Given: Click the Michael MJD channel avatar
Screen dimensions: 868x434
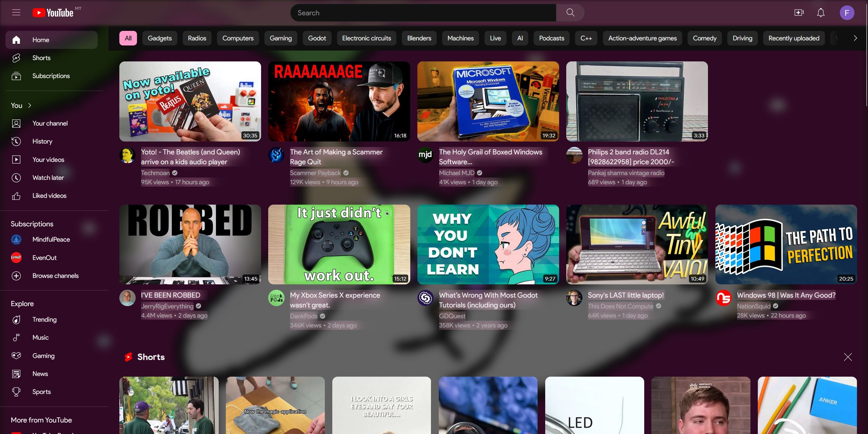Looking at the screenshot, I should point(426,155).
